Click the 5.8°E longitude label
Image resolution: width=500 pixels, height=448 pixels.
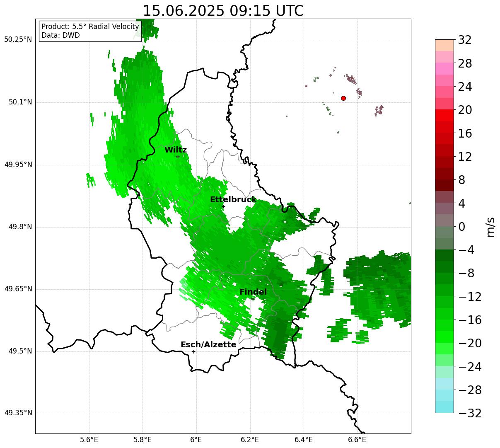(143, 440)
